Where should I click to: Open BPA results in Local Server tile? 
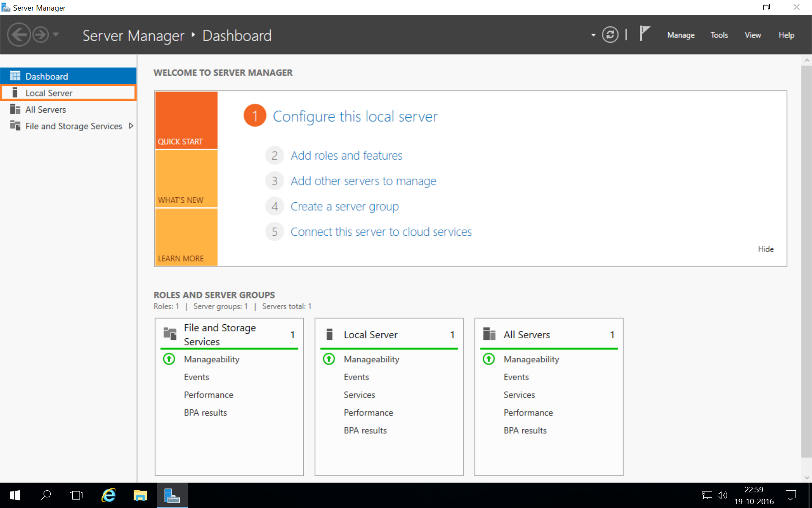[365, 430]
